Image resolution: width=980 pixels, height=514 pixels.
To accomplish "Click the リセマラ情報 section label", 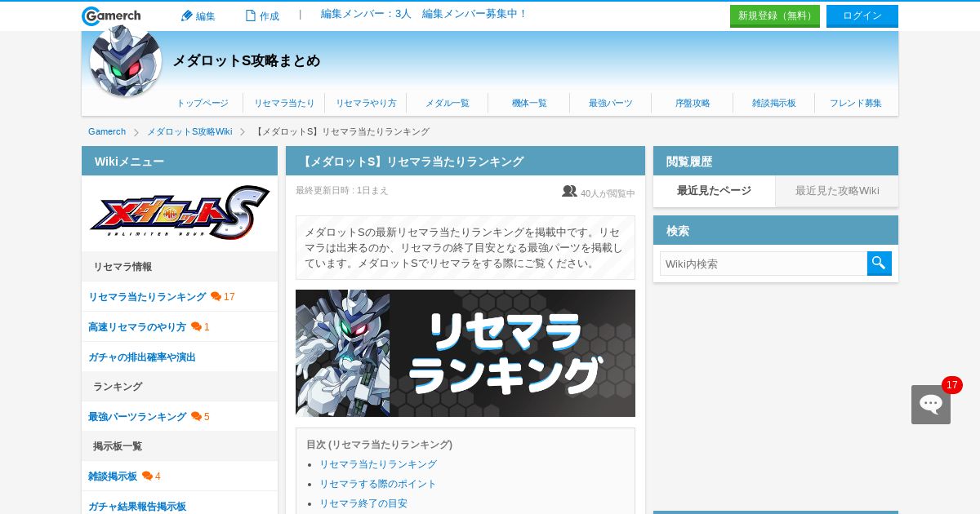I will pyautogui.click(x=122, y=267).
